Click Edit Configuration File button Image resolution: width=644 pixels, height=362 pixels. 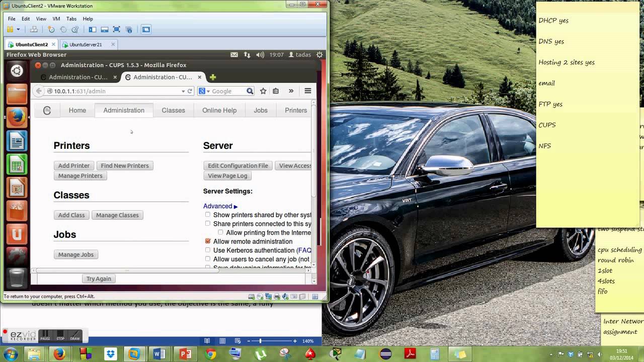coord(238,165)
